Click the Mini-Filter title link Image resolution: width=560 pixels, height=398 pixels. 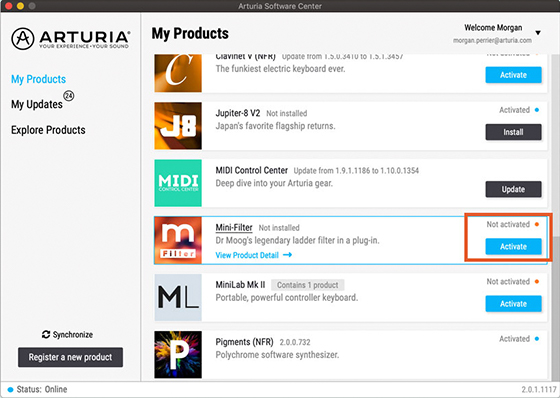click(234, 228)
